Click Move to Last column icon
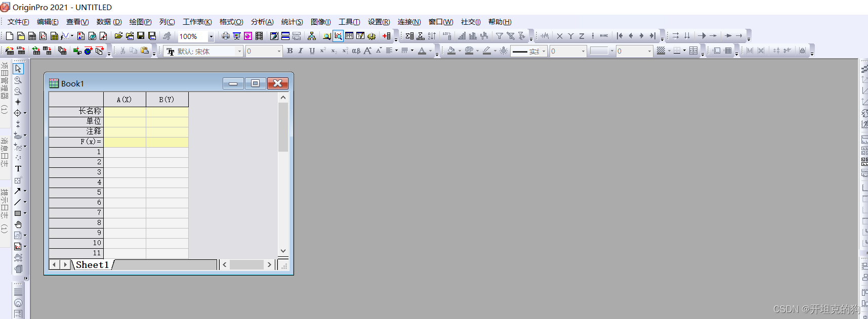Image resolution: width=868 pixels, height=319 pixels. pyautogui.click(x=652, y=36)
